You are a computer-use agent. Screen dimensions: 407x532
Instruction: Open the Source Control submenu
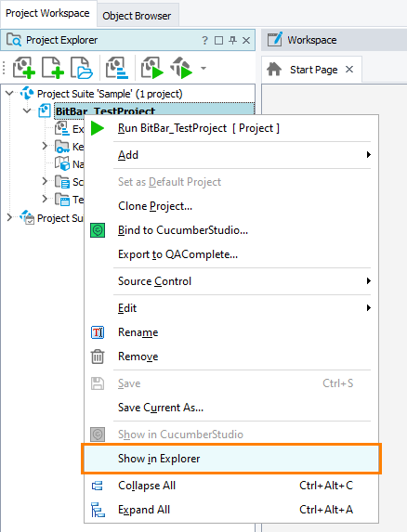point(230,281)
